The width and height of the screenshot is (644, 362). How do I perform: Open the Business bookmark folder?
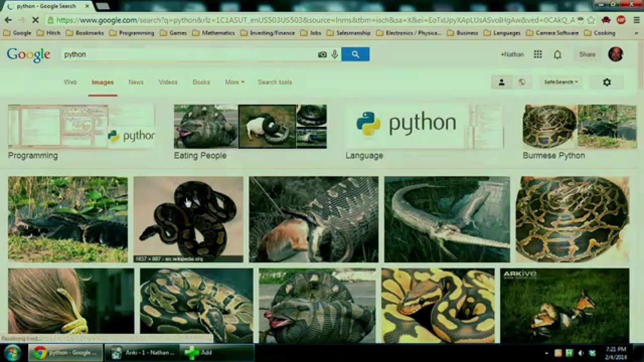(462, 33)
